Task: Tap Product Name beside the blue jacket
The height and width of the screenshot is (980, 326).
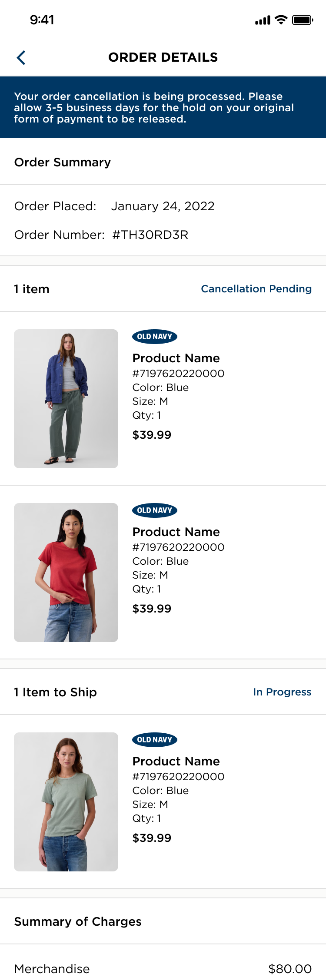Action: pos(176,358)
